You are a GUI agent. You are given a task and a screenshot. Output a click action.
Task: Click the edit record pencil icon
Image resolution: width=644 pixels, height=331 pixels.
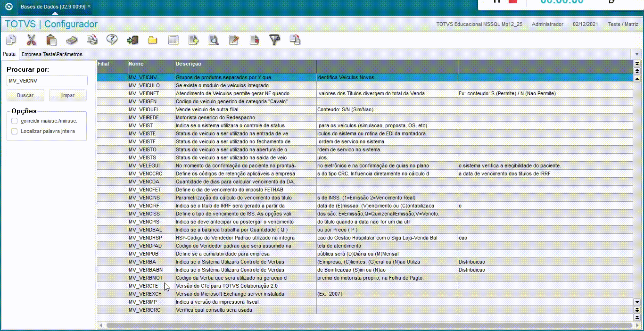pyautogui.click(x=234, y=40)
